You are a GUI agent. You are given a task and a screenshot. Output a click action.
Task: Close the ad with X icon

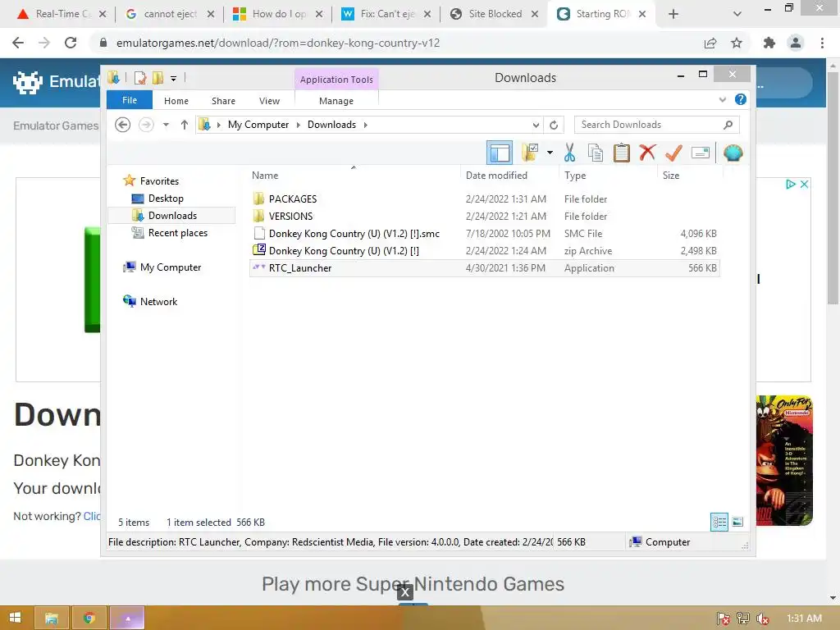(804, 185)
